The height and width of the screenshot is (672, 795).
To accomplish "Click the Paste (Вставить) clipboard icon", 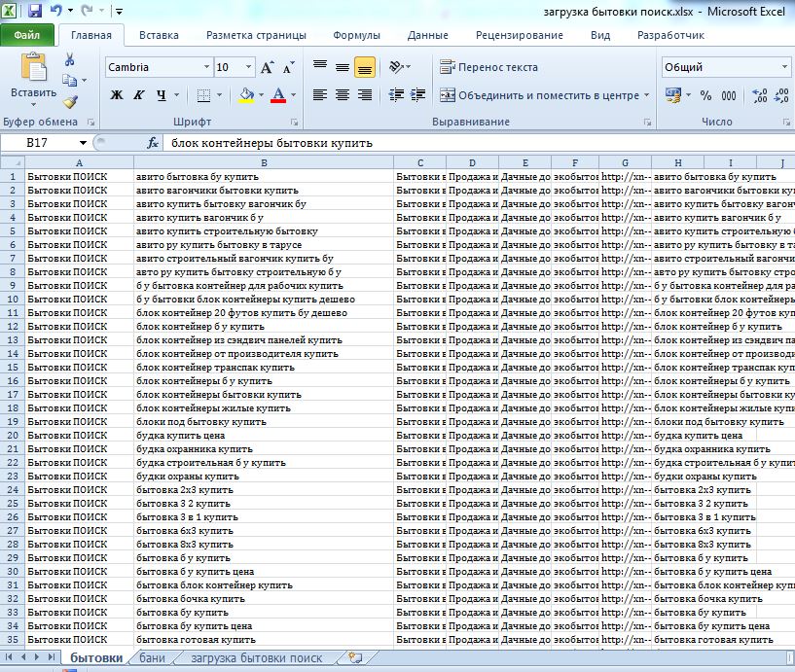I will pyautogui.click(x=33, y=67).
